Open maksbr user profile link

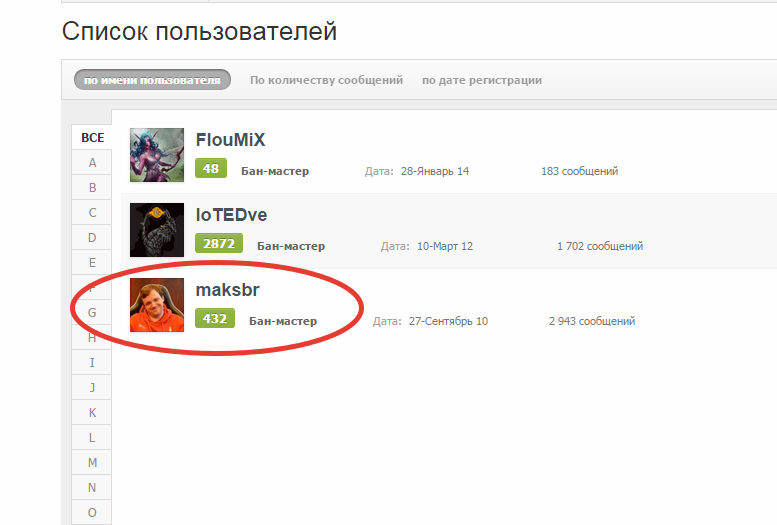pos(227,290)
